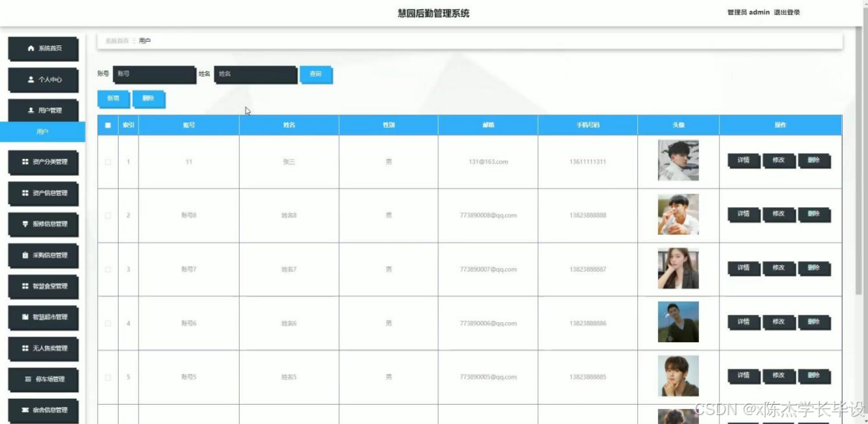Open 详情 for user 姓名6
868x424 pixels.
pyautogui.click(x=743, y=322)
